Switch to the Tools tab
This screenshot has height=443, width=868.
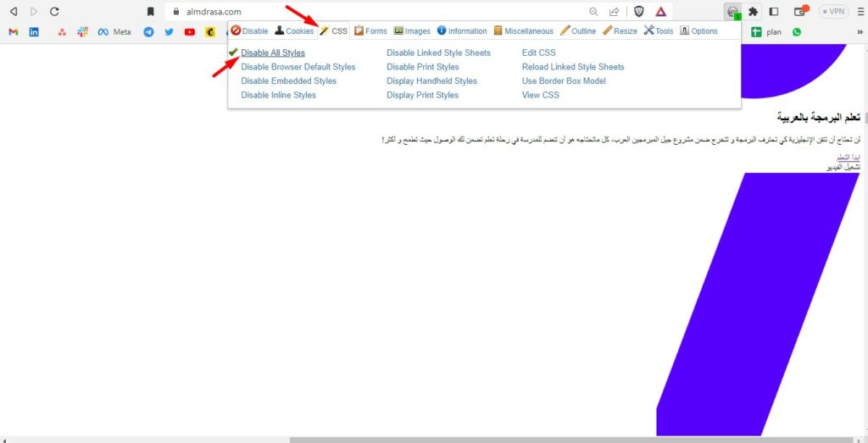pos(658,31)
